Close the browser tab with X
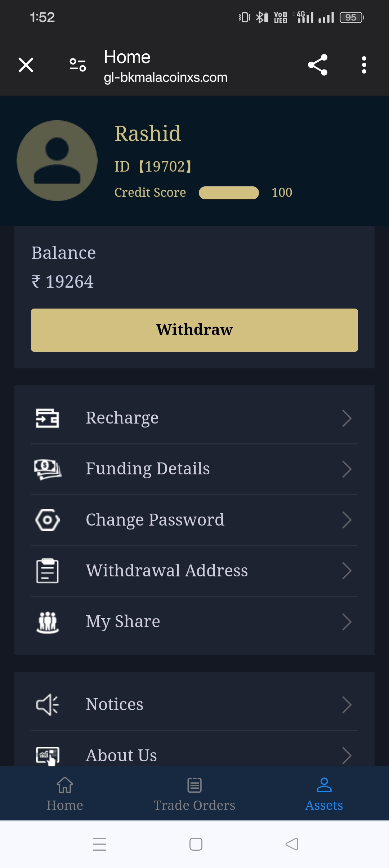The width and height of the screenshot is (389, 868). [26, 65]
